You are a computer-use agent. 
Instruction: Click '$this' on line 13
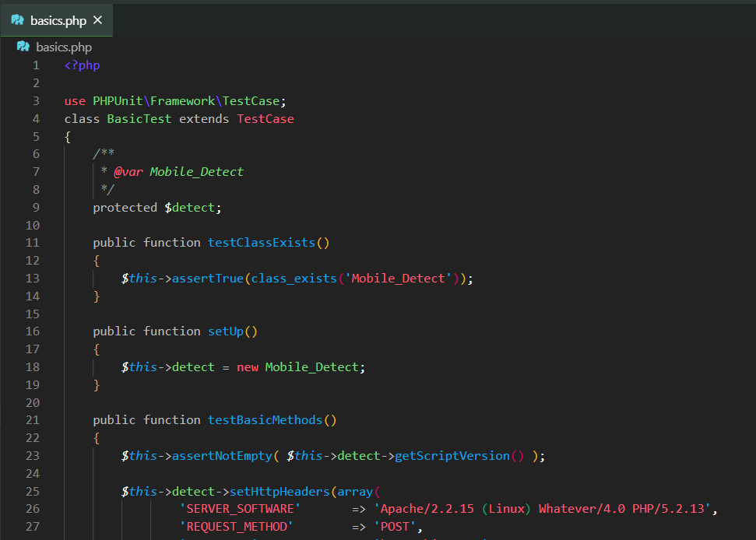139,279
